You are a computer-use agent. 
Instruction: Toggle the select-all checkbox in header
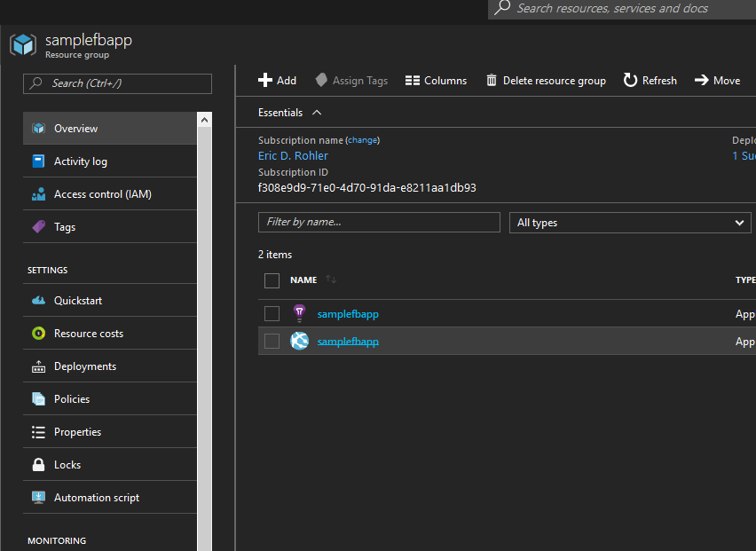pos(272,280)
